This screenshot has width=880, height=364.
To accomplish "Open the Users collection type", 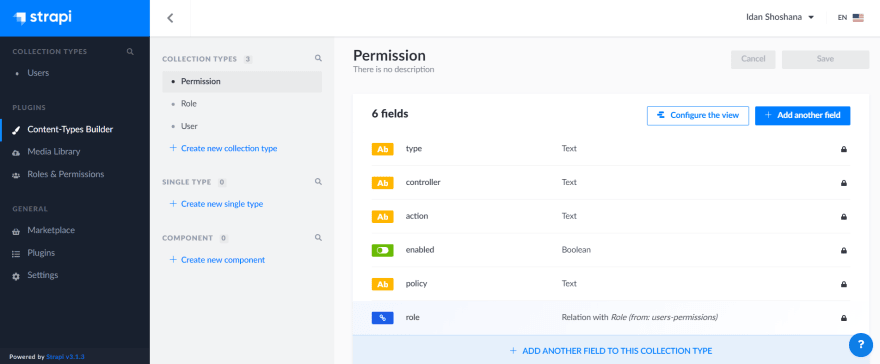I will tap(38, 73).
